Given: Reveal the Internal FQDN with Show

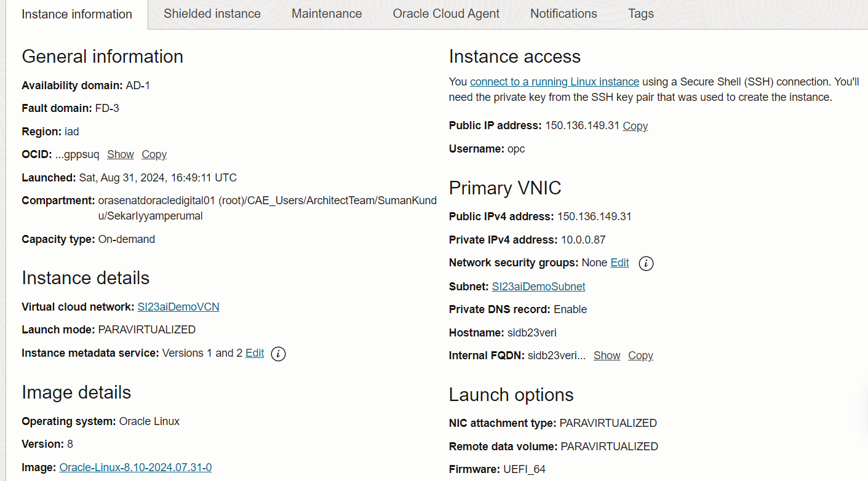Looking at the screenshot, I should pyautogui.click(x=607, y=356).
